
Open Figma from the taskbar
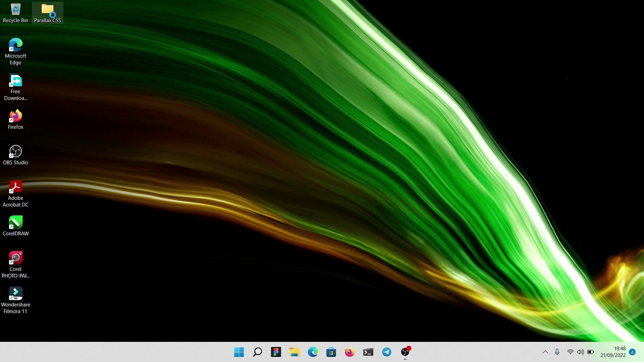[x=276, y=352]
